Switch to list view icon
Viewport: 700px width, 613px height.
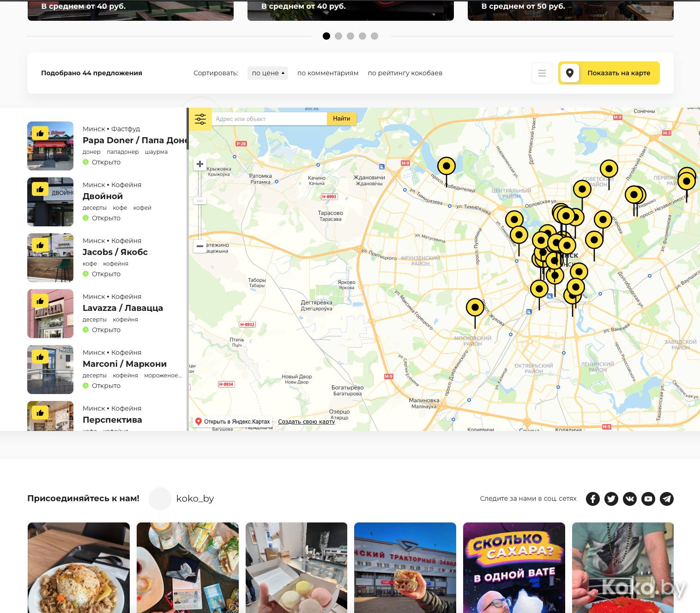(x=542, y=73)
